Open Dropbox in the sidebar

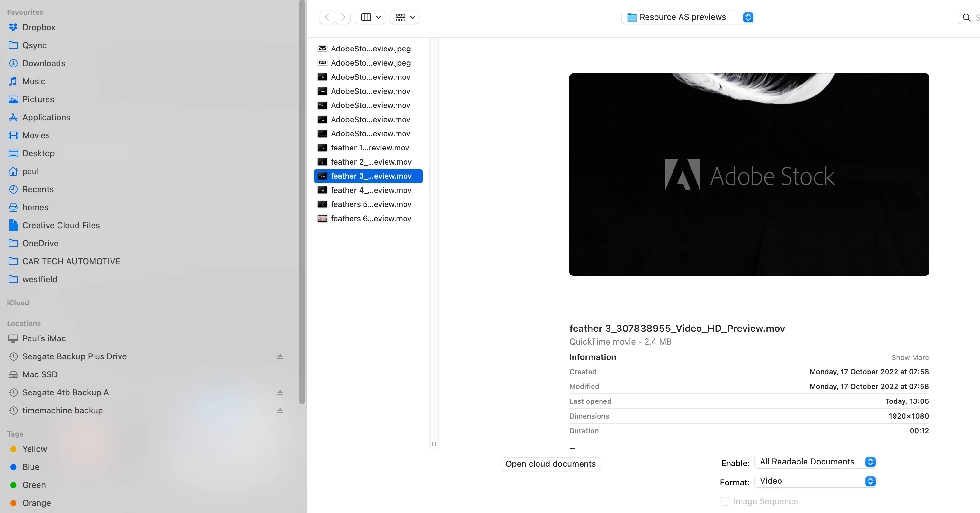click(39, 27)
